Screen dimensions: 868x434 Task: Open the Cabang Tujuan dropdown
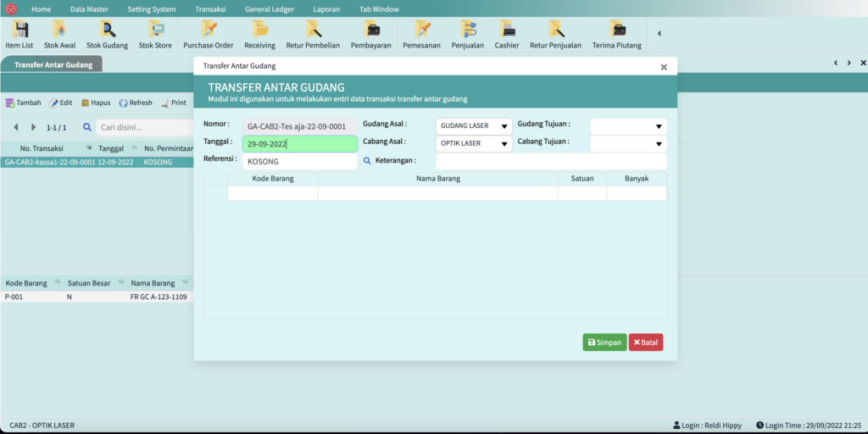pos(628,143)
